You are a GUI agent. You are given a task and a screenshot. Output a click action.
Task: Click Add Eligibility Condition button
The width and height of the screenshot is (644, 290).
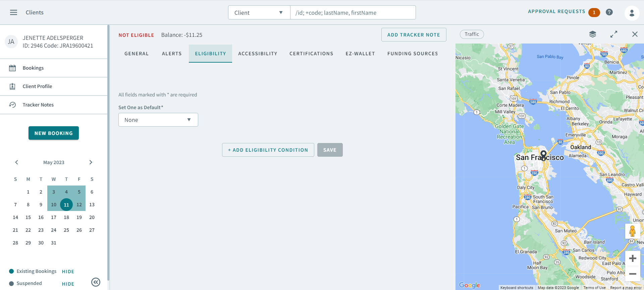point(268,150)
